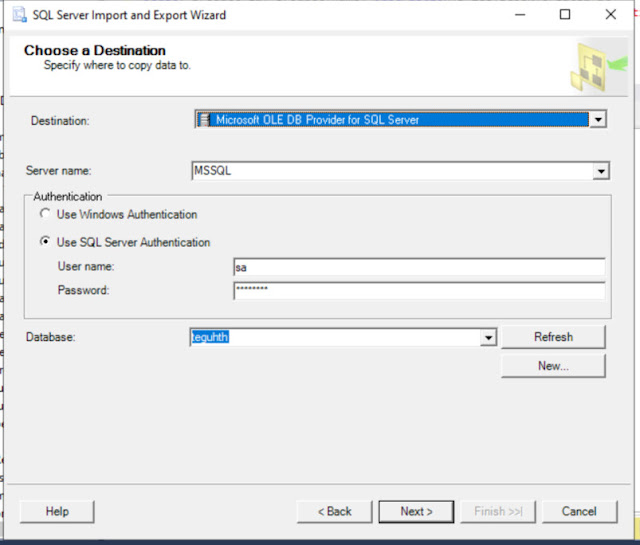Go back with the < Back button
The width and height of the screenshot is (640, 545).
[335, 512]
